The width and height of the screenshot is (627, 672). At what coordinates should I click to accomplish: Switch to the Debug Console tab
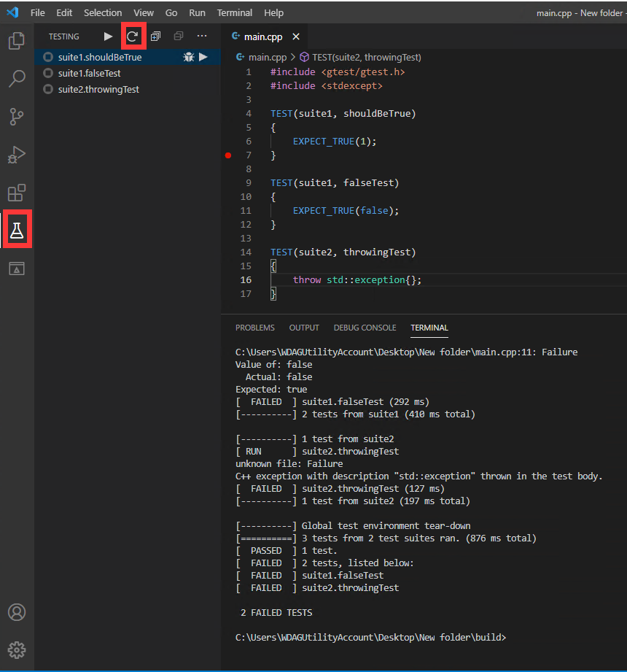pyautogui.click(x=365, y=328)
